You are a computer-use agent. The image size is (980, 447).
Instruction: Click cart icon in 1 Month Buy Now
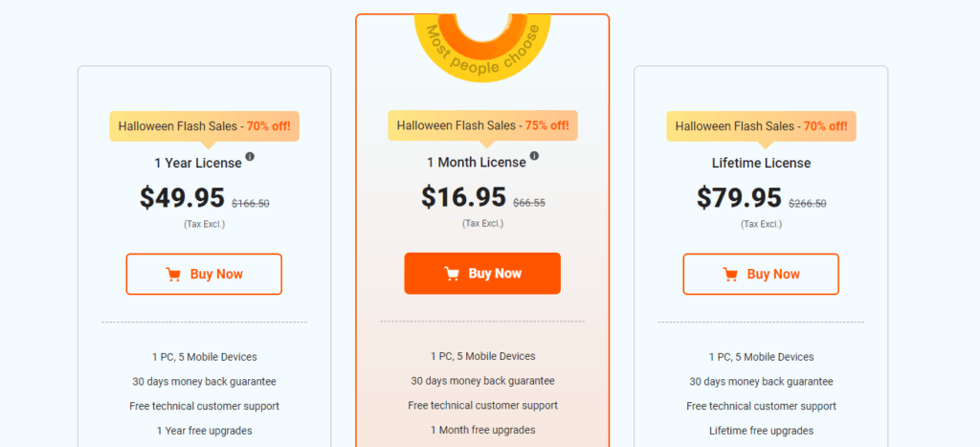click(x=452, y=274)
